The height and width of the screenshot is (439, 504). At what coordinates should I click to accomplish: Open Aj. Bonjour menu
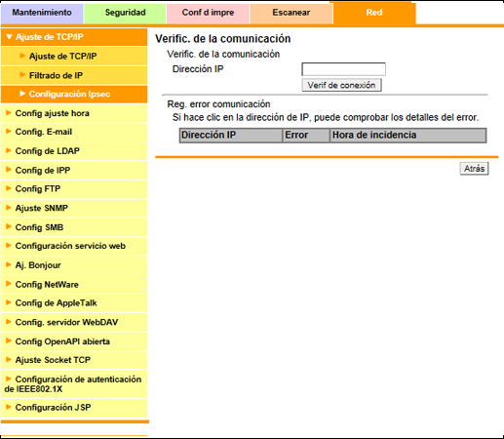74,265
